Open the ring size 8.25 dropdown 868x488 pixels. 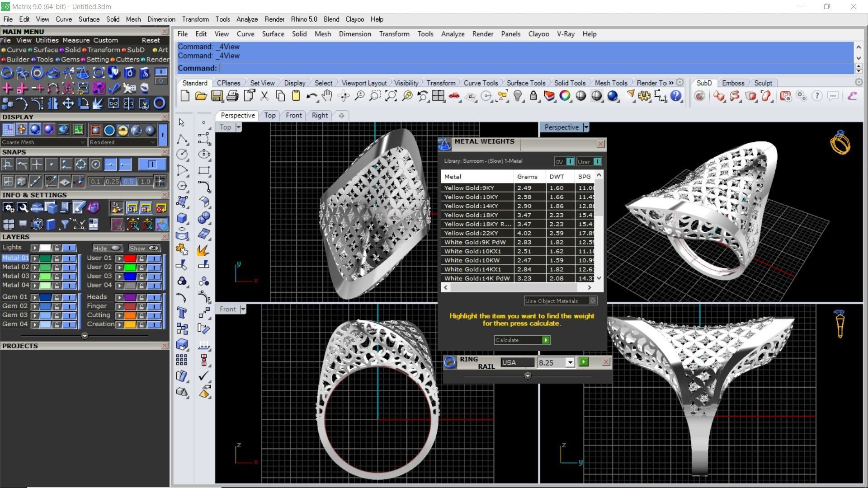point(570,362)
